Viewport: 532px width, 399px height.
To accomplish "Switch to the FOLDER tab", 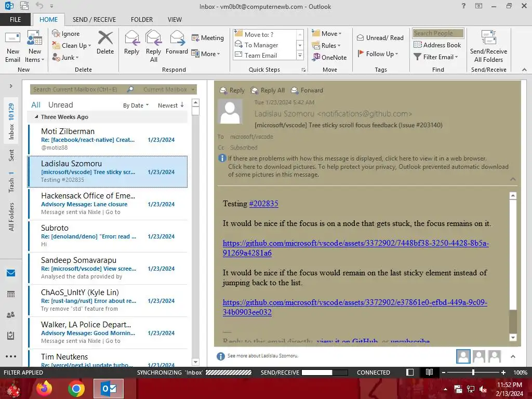I will [142, 19].
